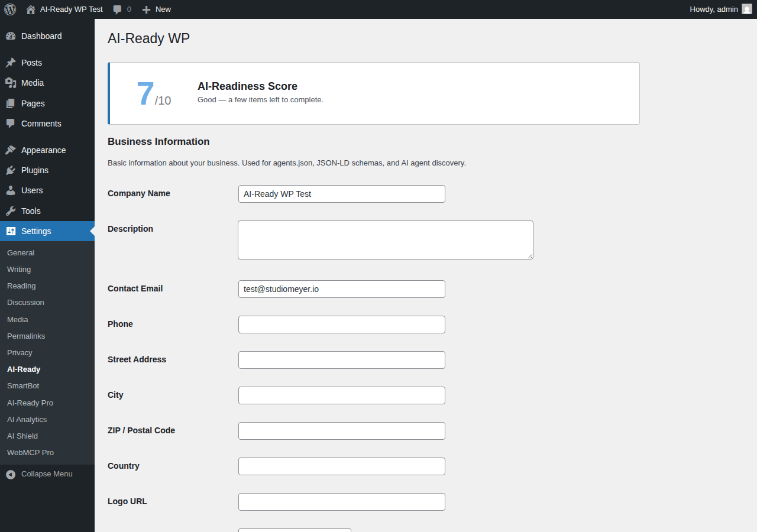Click the Plugins plug icon
This screenshot has height=532, width=757.
[11, 170]
